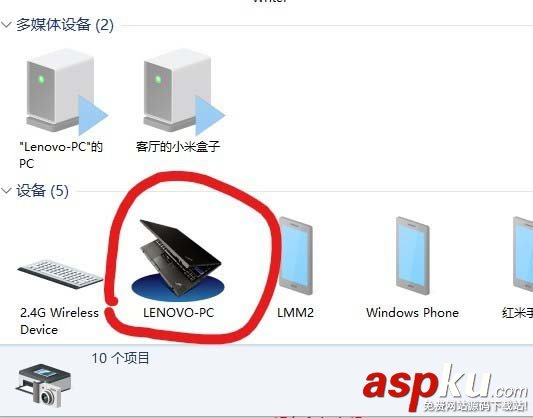Click the Windows Phone label text

click(x=412, y=313)
